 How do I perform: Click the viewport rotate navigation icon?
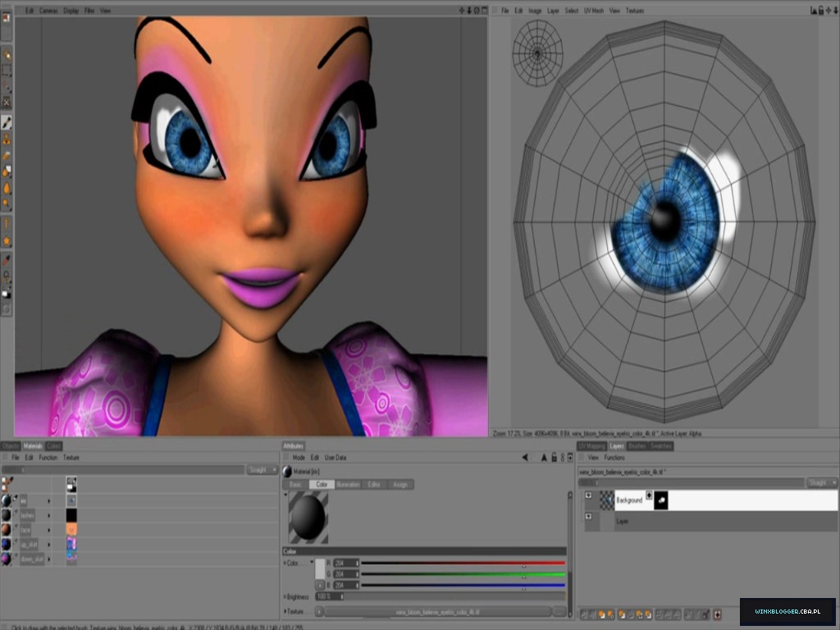[x=477, y=10]
